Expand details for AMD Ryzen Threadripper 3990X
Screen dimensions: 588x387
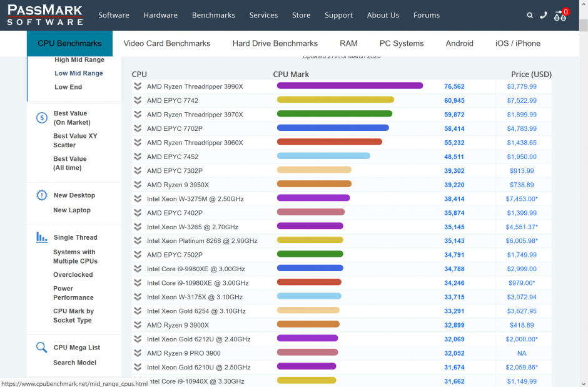(138, 86)
